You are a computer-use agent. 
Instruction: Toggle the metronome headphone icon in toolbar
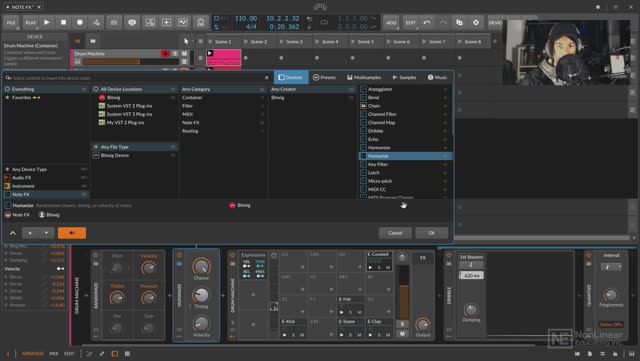point(200,22)
